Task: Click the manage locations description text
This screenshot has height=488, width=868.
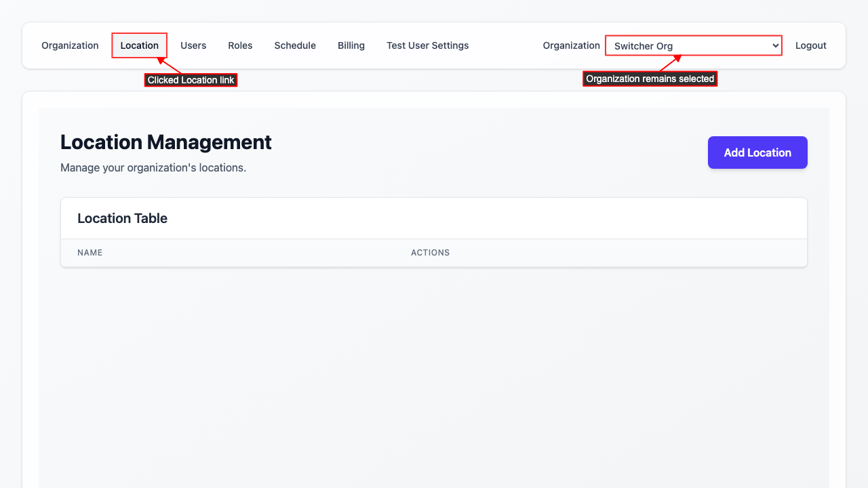Action: point(153,167)
